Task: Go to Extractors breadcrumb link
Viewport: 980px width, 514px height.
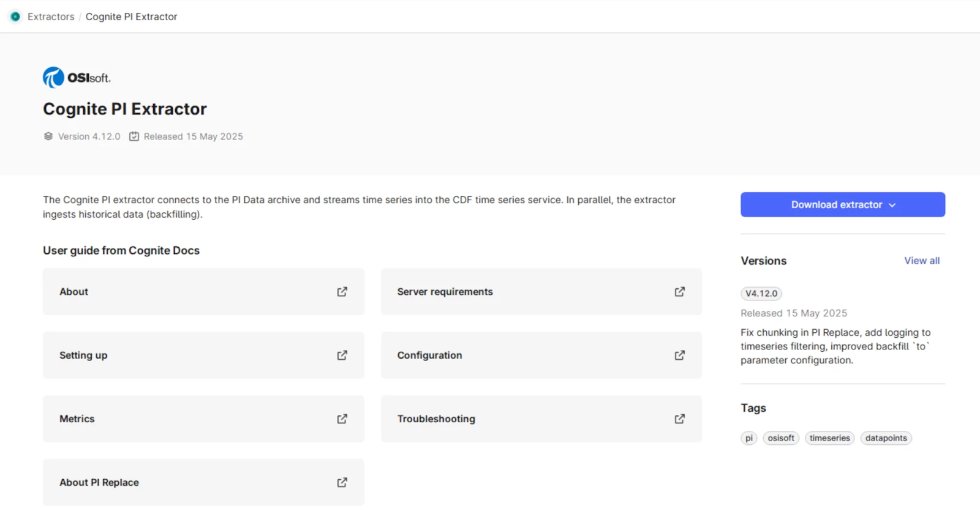Action: click(51, 17)
